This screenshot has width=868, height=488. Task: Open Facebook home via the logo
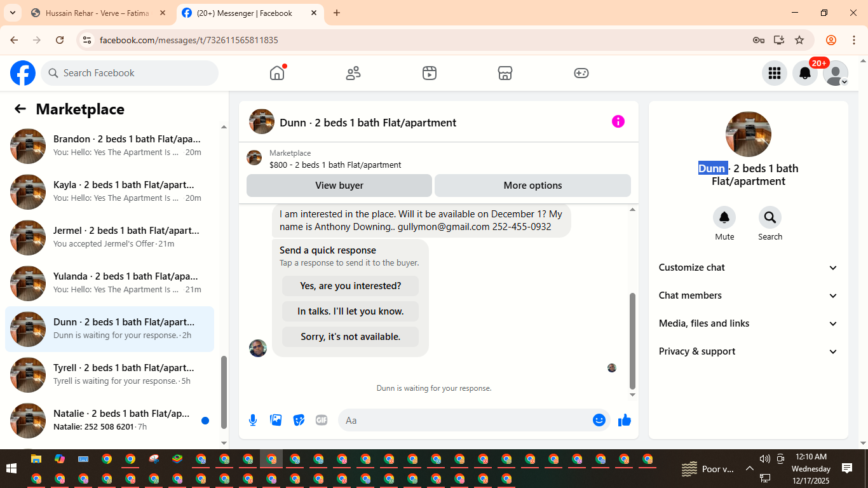click(x=23, y=73)
